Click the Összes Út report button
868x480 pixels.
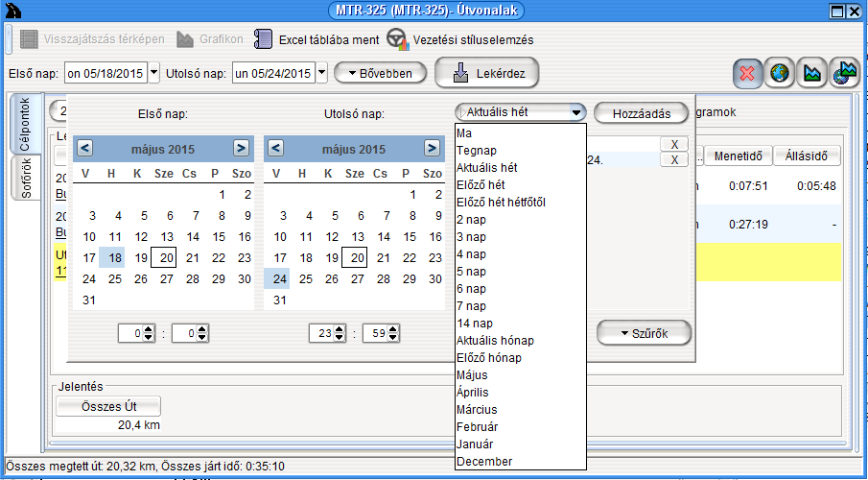click(108, 406)
